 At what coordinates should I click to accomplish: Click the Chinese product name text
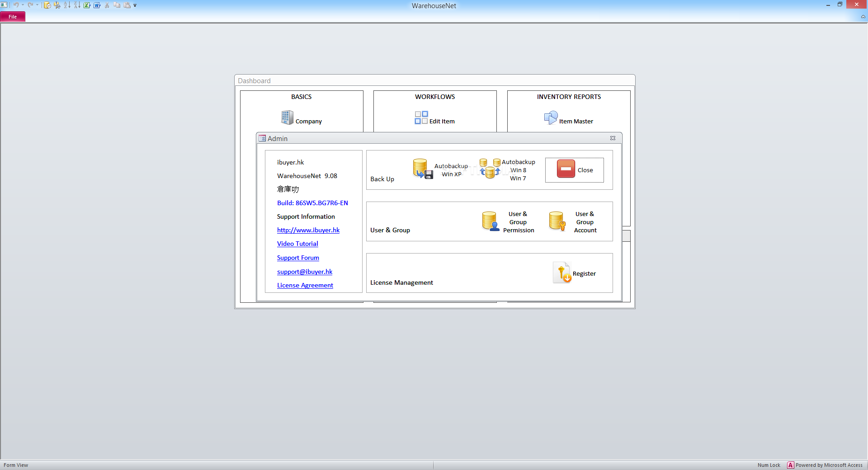coord(288,189)
